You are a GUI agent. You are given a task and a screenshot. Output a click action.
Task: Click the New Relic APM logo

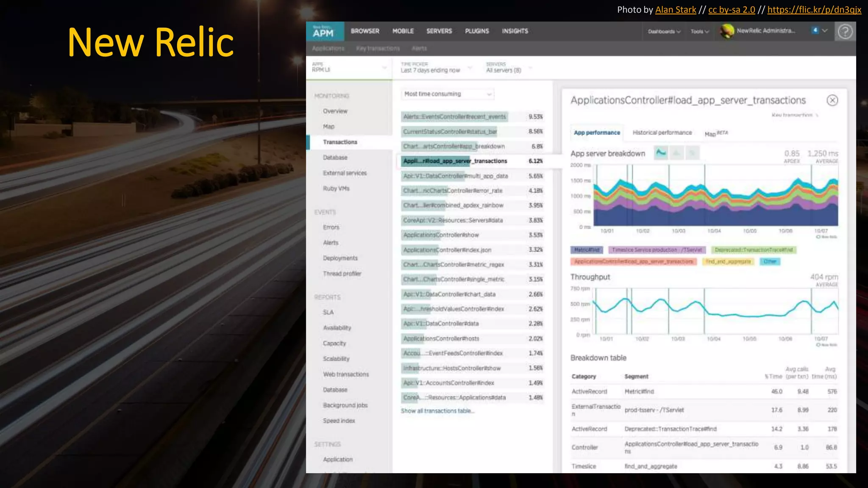[325, 31]
